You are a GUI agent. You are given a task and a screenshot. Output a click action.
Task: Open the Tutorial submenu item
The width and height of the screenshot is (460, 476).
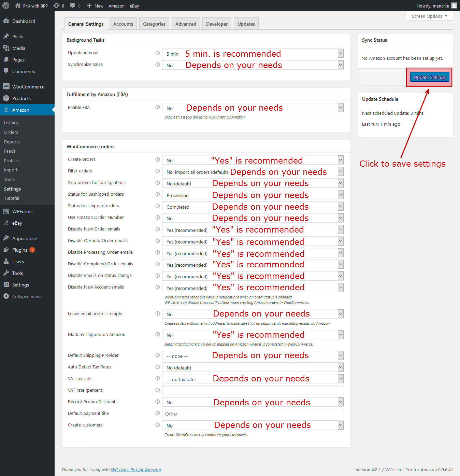click(x=12, y=198)
